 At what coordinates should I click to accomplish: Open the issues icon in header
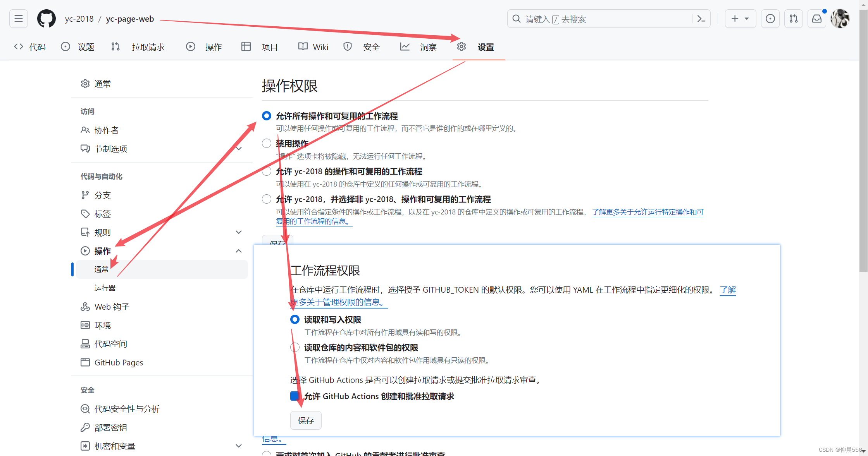[770, 19]
